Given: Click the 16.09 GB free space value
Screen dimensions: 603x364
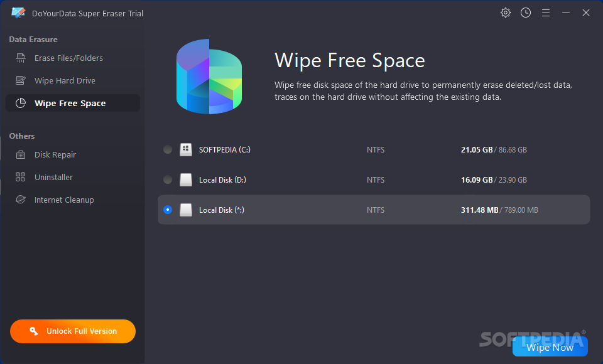Looking at the screenshot, I should coord(477,180).
